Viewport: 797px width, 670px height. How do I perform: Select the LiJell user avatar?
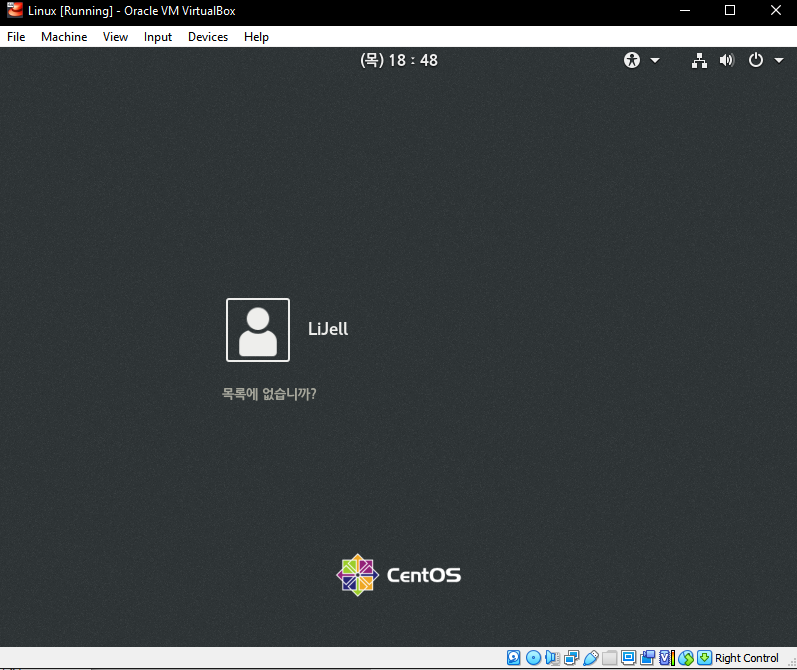258,330
